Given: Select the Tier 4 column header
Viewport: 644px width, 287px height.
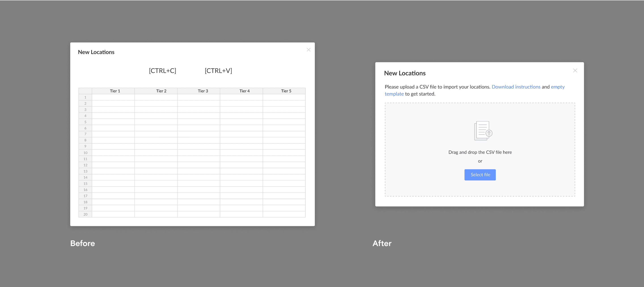Looking at the screenshot, I should [244, 91].
